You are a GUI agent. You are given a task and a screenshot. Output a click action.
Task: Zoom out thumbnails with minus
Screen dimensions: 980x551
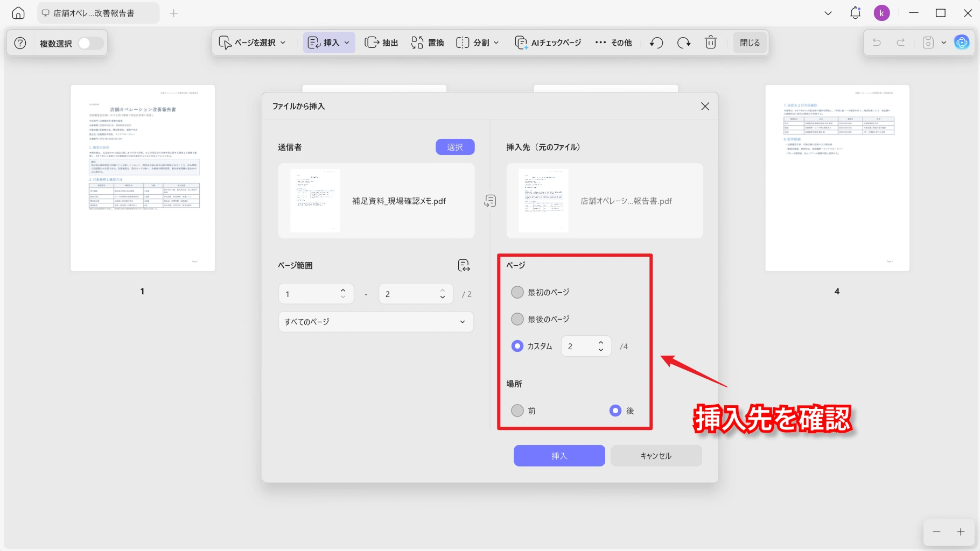coord(936,532)
